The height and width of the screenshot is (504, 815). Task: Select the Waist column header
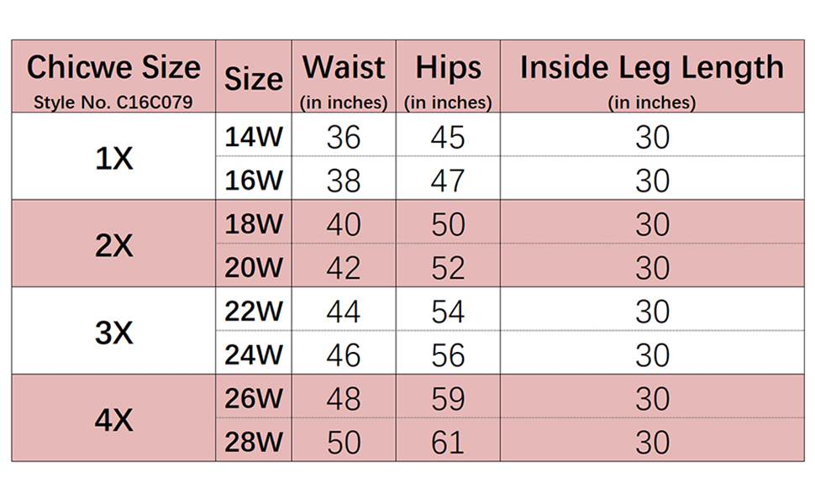tap(344, 67)
